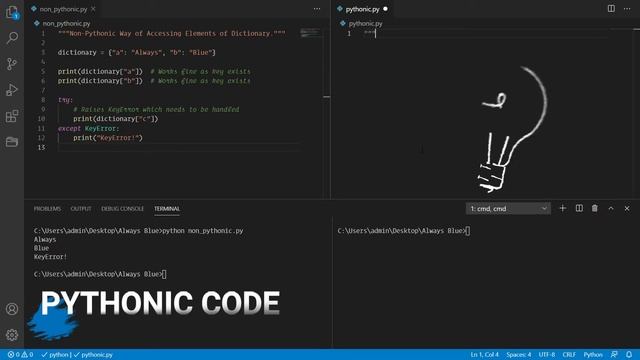Click the 'Always' output line in terminal
Image resolution: width=640 pixels, height=360 pixels.
pos(45,240)
